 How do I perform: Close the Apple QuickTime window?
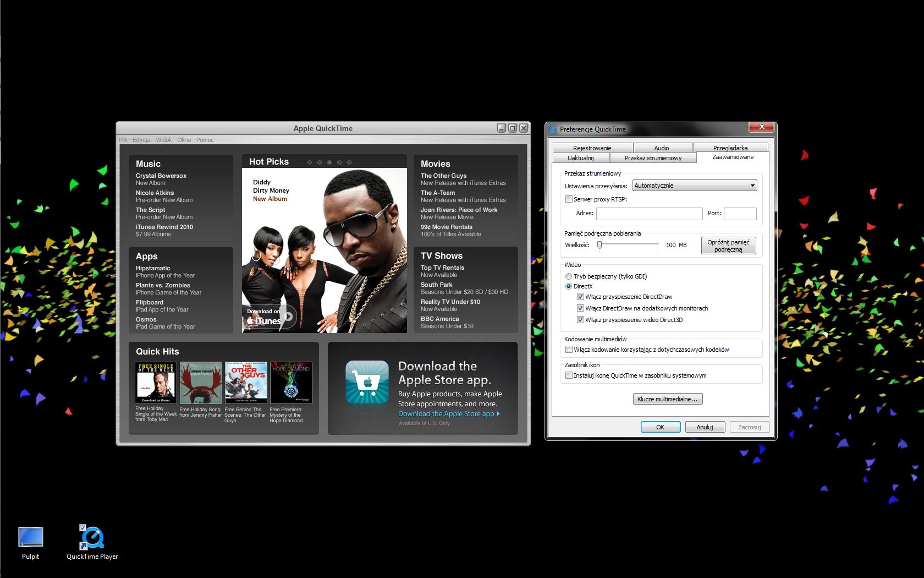coord(524,128)
